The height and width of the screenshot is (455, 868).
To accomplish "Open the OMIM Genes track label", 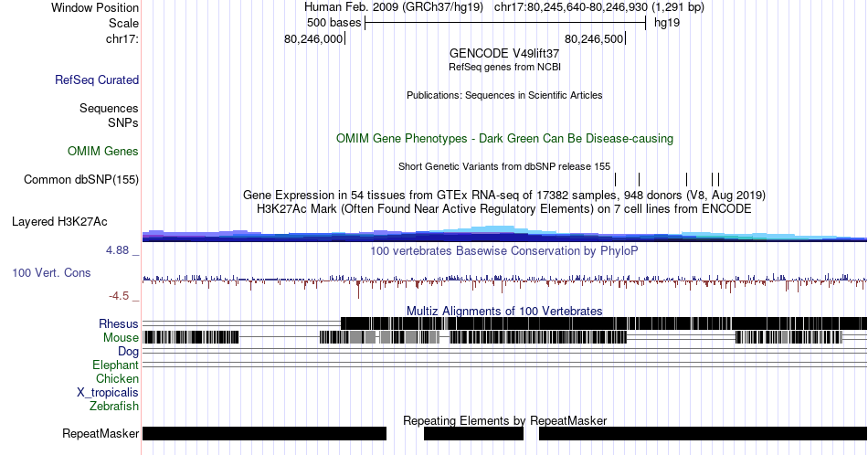I will 103,151.
